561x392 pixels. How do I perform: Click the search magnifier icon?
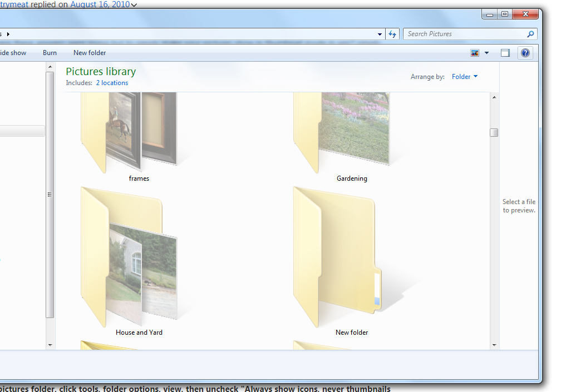pos(530,34)
